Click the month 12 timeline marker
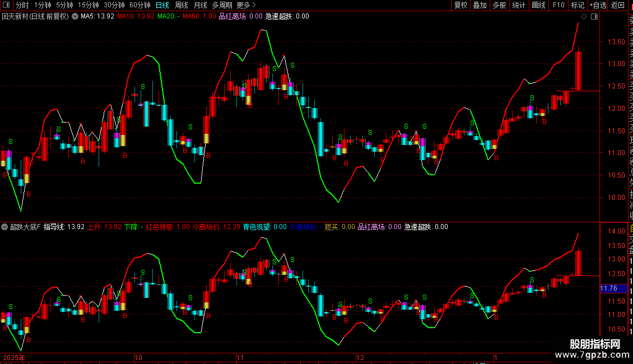The width and height of the screenshot is (633, 364). pos(360,357)
